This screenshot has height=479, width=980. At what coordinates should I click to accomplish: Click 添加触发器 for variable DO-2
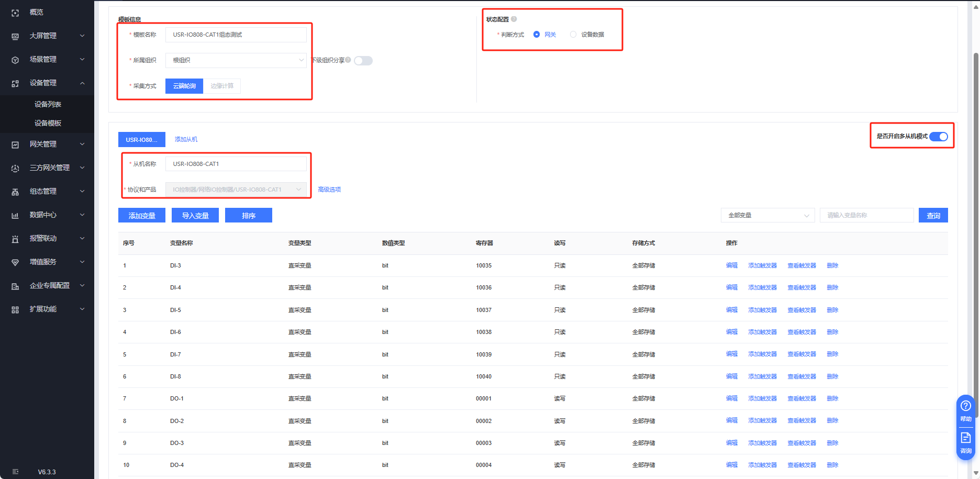762,421
